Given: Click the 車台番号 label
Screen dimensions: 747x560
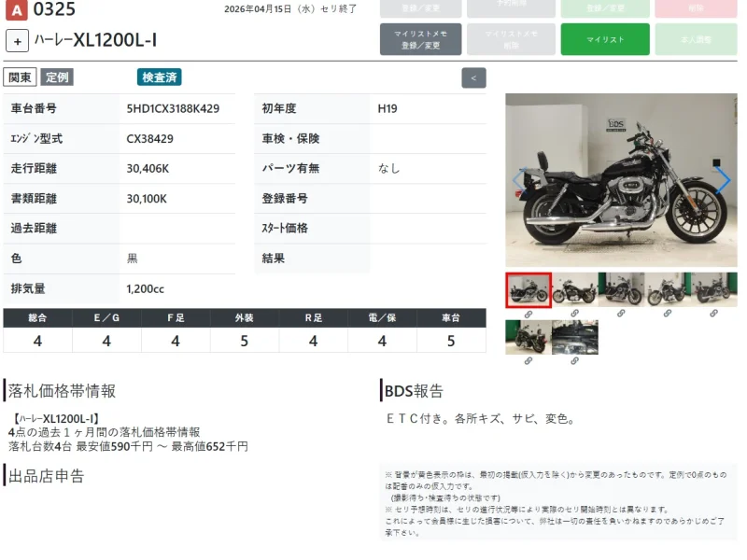Looking at the screenshot, I should [x=34, y=108].
